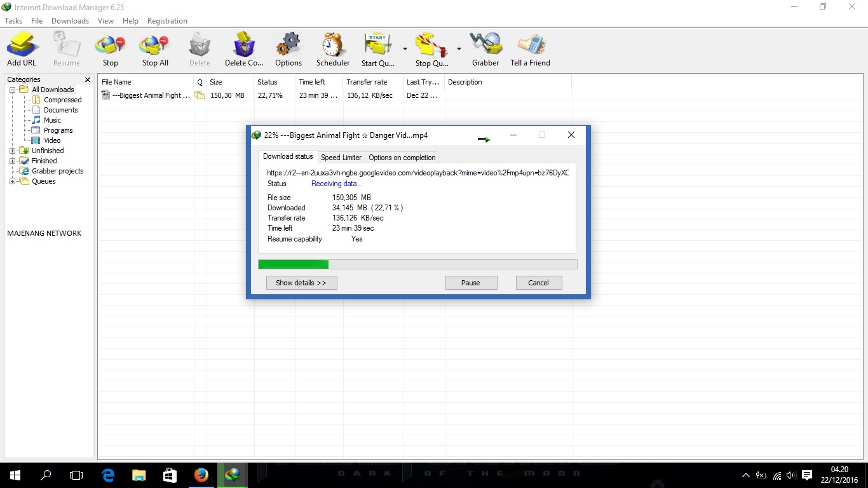Collapse the All Downloads tree branch
The width and height of the screenshot is (868, 488).
(13, 89)
